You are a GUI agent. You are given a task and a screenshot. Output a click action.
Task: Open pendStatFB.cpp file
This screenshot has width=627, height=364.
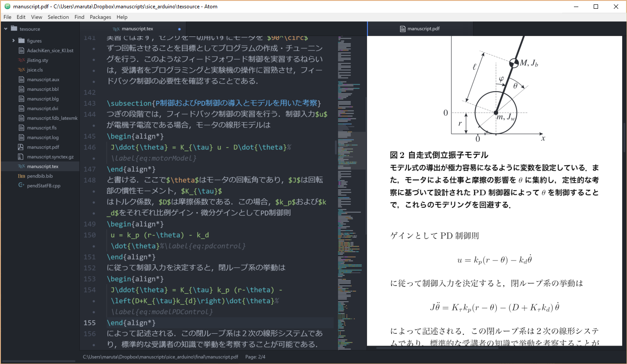pos(43,186)
